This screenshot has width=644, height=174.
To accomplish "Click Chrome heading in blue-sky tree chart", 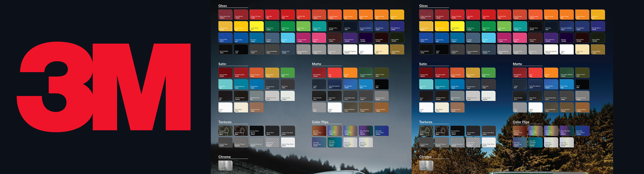I will pyautogui.click(x=425, y=157).
